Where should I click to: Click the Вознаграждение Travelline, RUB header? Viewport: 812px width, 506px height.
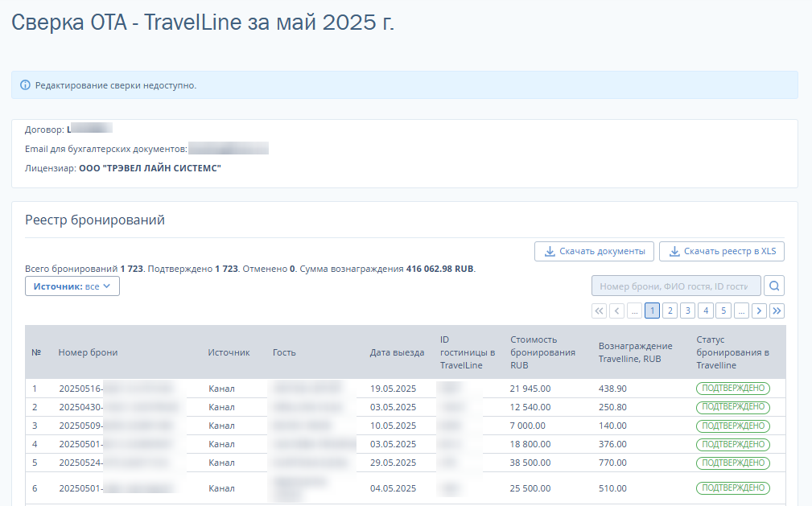click(636, 352)
